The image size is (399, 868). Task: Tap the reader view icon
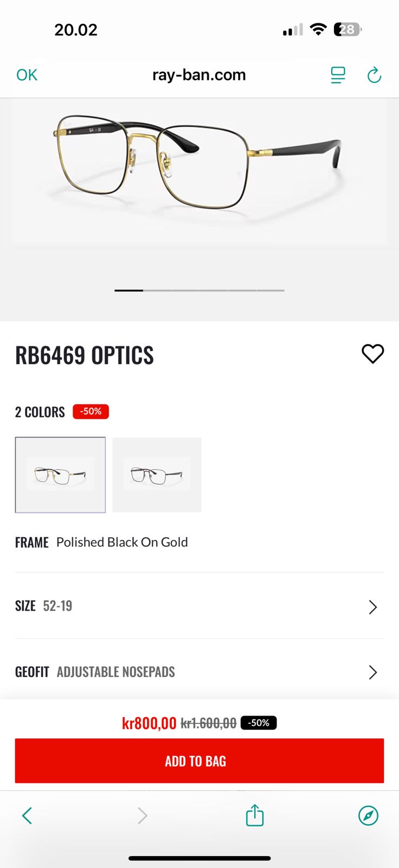pos(338,75)
